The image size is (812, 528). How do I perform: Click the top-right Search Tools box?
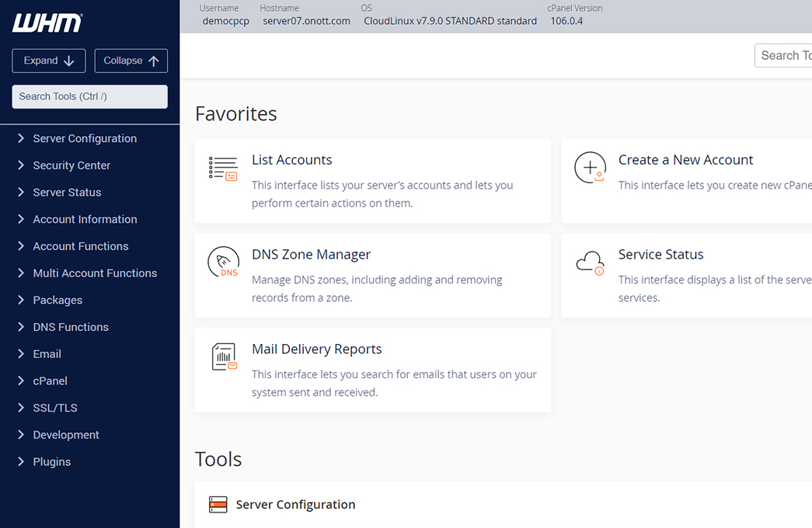point(783,55)
